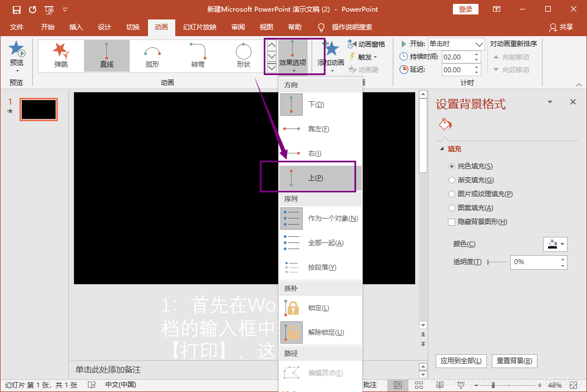This screenshot has width=587, height=392.
Task: Select the 形状 shape motion path
Action: (243, 56)
